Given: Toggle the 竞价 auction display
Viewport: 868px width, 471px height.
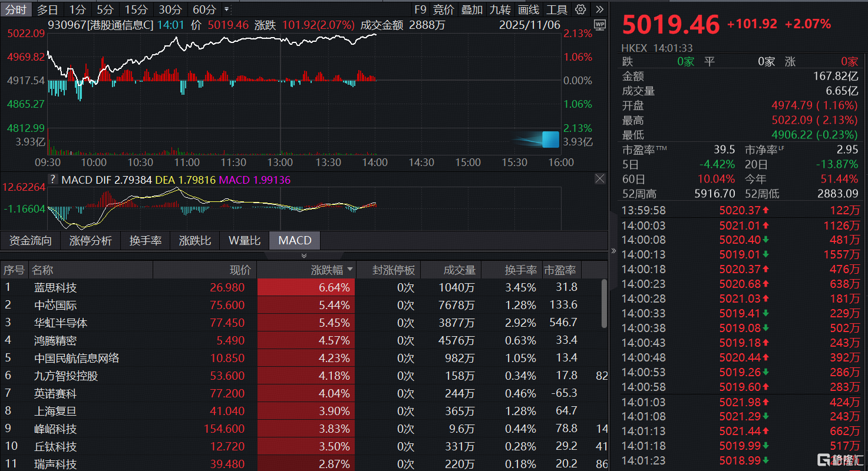Looking at the screenshot, I should 443,9.
